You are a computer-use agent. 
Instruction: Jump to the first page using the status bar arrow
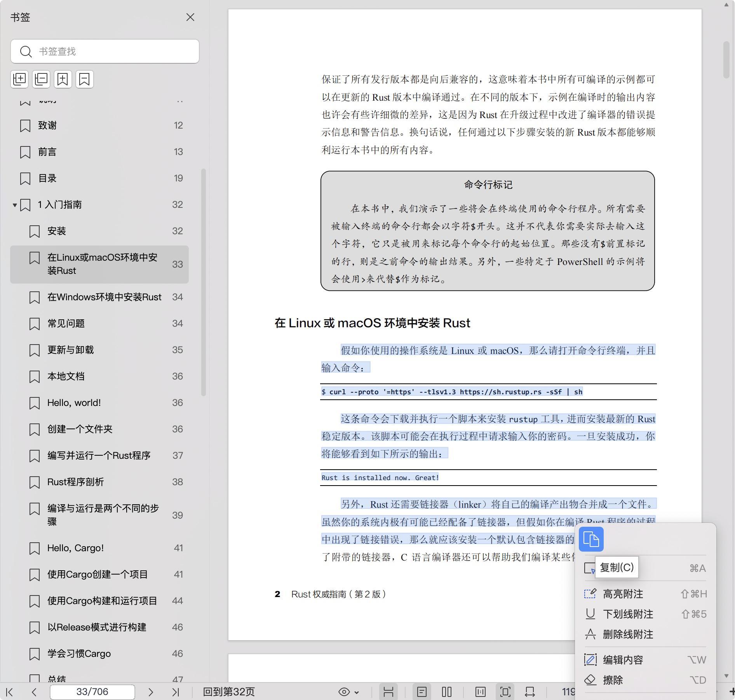coord(10,692)
